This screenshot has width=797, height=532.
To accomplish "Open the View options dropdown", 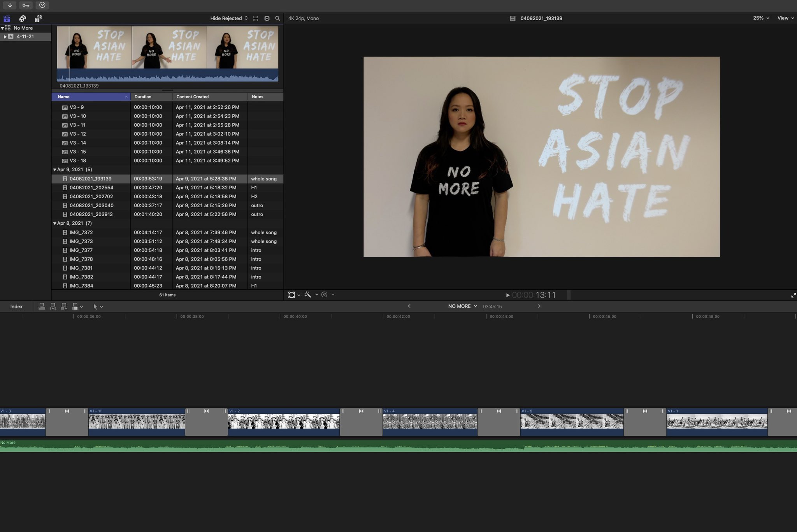I will [x=785, y=18].
